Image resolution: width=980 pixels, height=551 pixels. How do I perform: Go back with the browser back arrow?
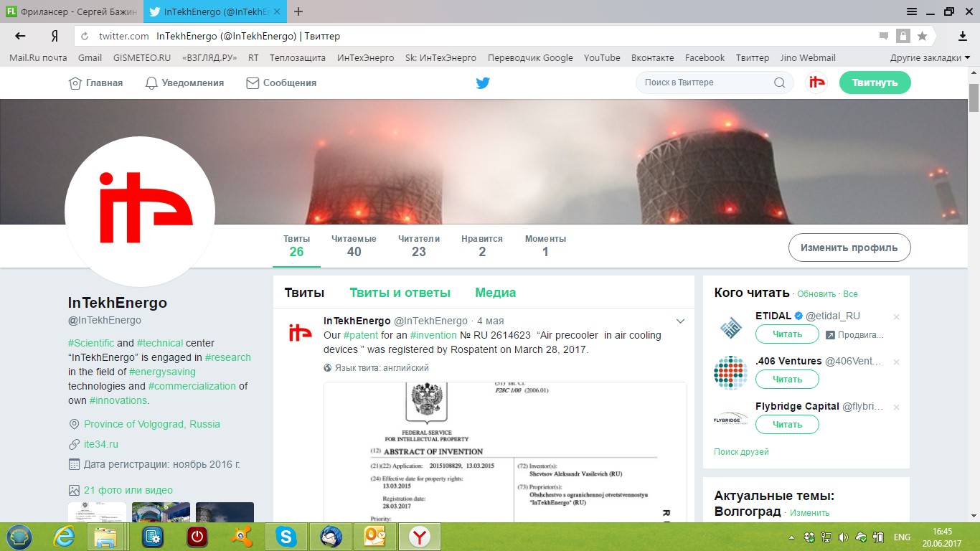pos(20,36)
